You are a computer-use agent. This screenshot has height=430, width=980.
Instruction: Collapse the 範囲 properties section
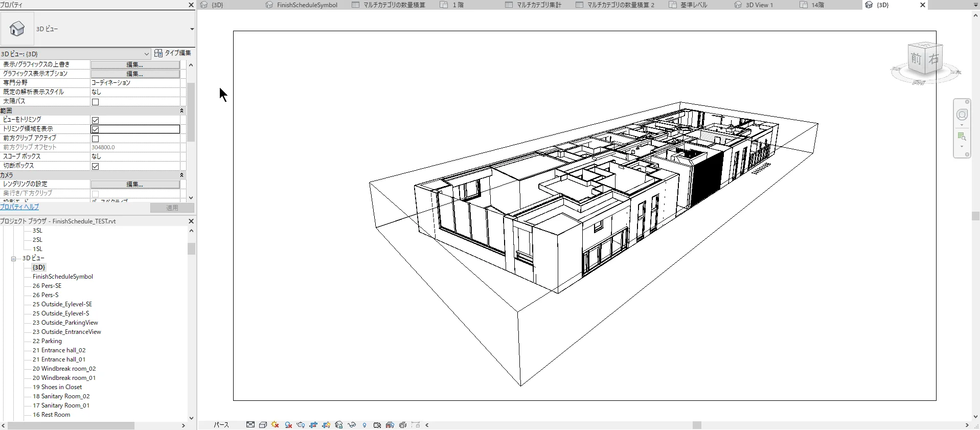[x=181, y=110]
